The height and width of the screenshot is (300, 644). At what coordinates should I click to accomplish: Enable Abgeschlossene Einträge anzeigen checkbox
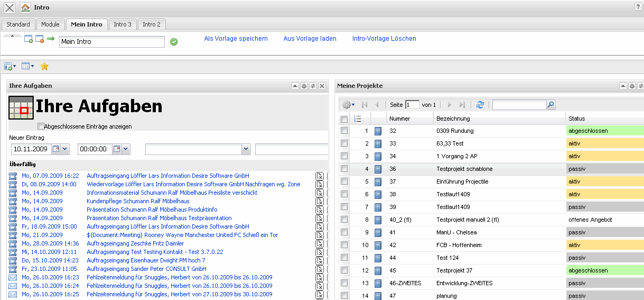(41, 126)
